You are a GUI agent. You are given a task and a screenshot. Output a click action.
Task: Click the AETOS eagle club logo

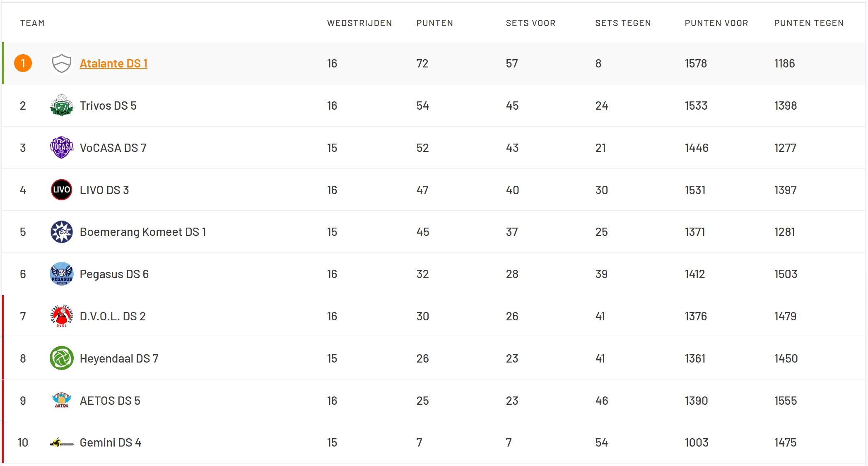[61, 401]
